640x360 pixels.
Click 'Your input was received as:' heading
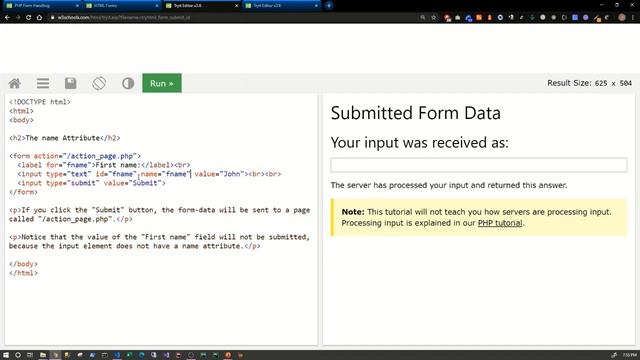(x=420, y=142)
